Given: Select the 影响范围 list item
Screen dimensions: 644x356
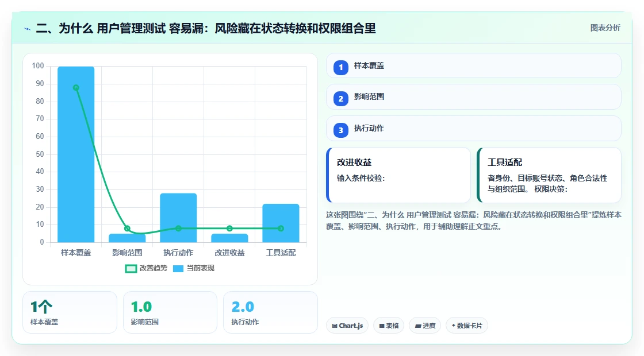Looking at the screenshot, I should pos(474,97).
